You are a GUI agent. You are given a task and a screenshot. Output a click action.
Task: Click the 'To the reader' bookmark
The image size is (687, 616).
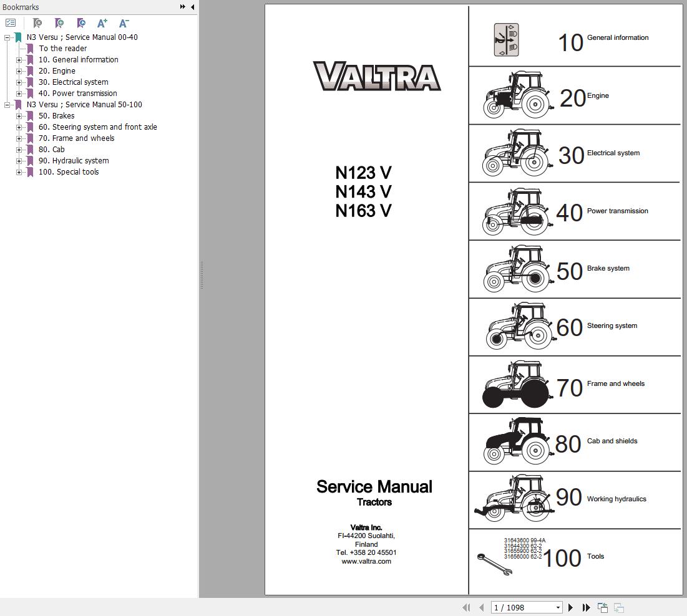pyautogui.click(x=62, y=48)
